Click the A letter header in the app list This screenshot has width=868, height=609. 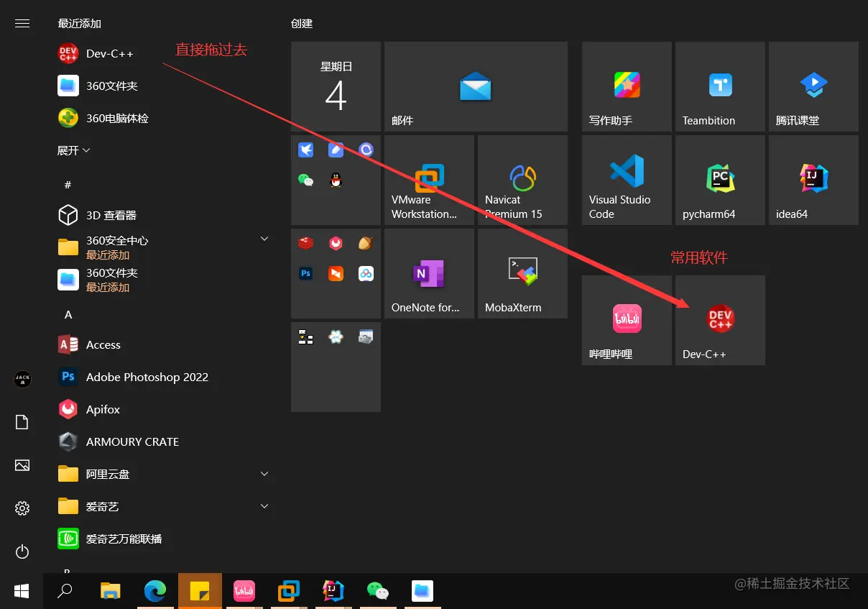[x=68, y=315]
